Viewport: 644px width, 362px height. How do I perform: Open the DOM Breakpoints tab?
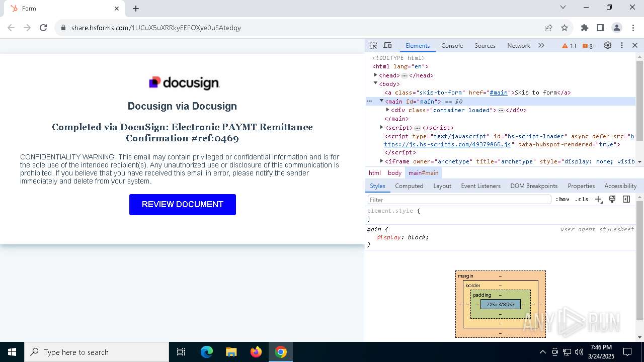pos(534,186)
